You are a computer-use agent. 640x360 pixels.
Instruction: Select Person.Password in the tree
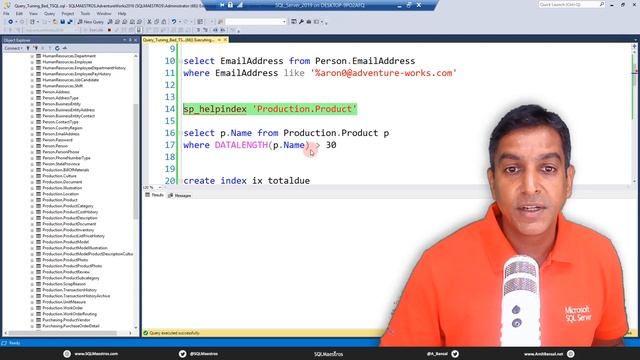[x=57, y=140]
